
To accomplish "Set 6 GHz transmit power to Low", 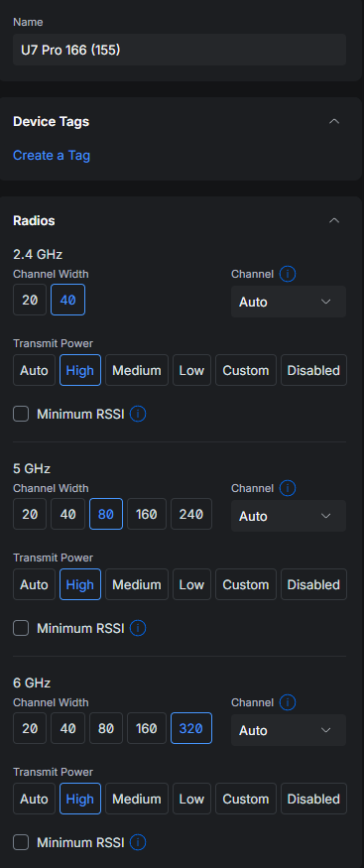I will tap(192, 799).
